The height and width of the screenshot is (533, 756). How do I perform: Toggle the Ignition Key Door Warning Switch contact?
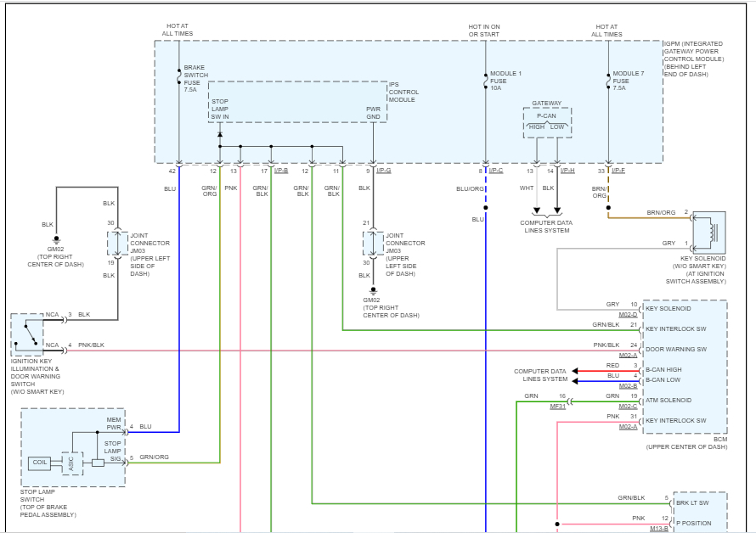click(x=31, y=334)
